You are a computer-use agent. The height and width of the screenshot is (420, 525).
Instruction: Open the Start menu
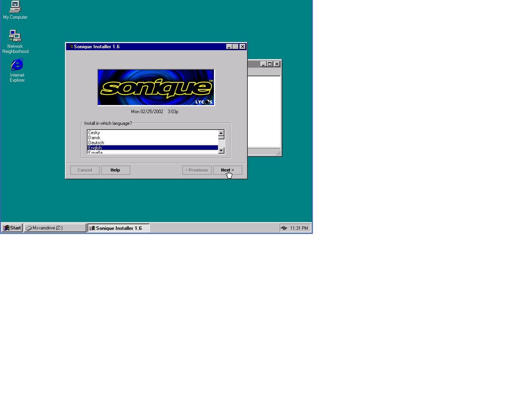(x=12, y=228)
